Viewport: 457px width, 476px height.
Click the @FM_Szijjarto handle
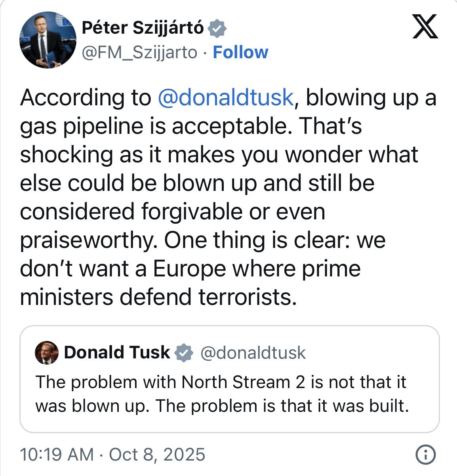(x=139, y=52)
